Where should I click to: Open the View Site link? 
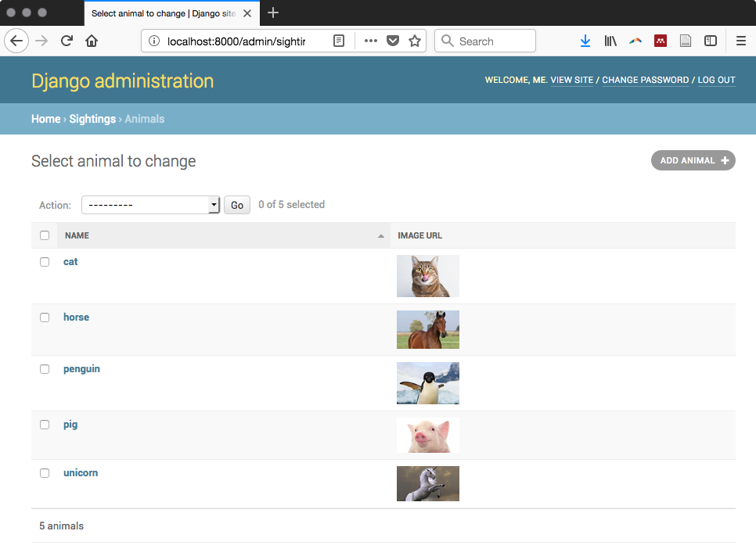tap(572, 80)
